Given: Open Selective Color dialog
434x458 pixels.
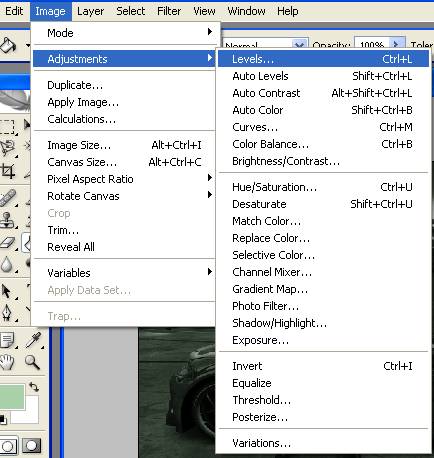Looking at the screenshot, I should point(323,255).
